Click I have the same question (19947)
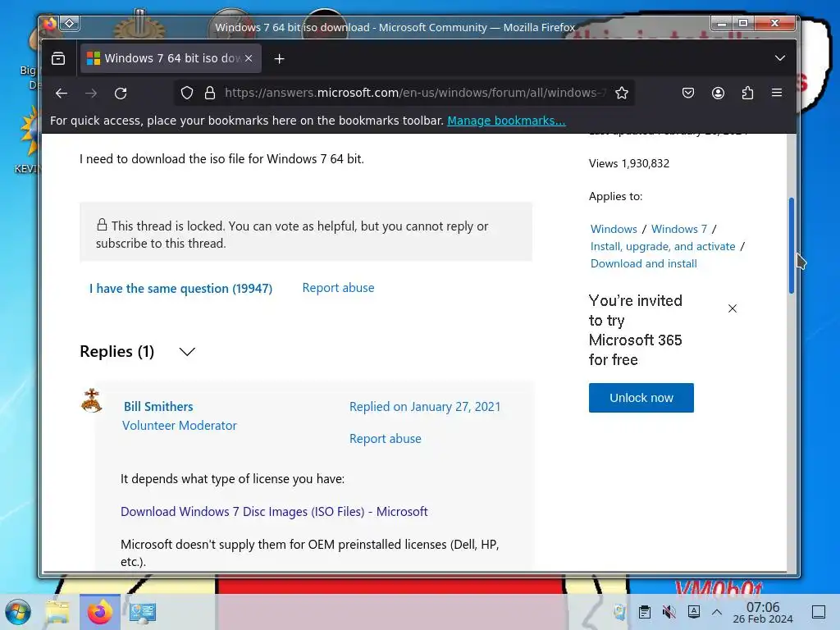Screen dimensions: 840x630 point(180,288)
